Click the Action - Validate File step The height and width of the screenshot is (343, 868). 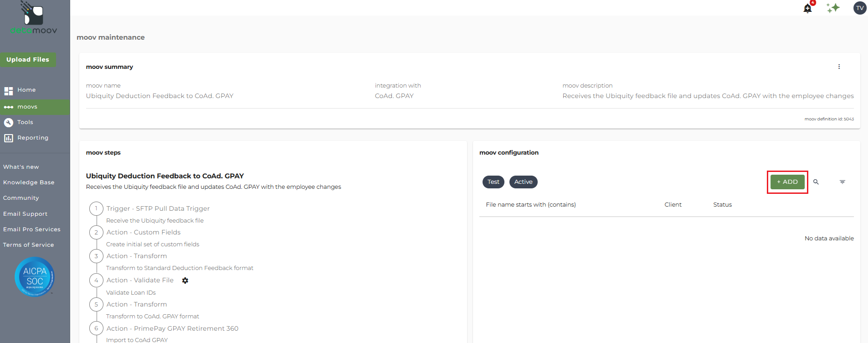[140, 280]
